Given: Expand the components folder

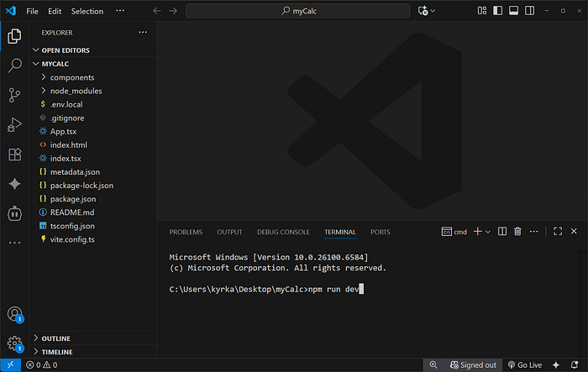Looking at the screenshot, I should point(93,77).
